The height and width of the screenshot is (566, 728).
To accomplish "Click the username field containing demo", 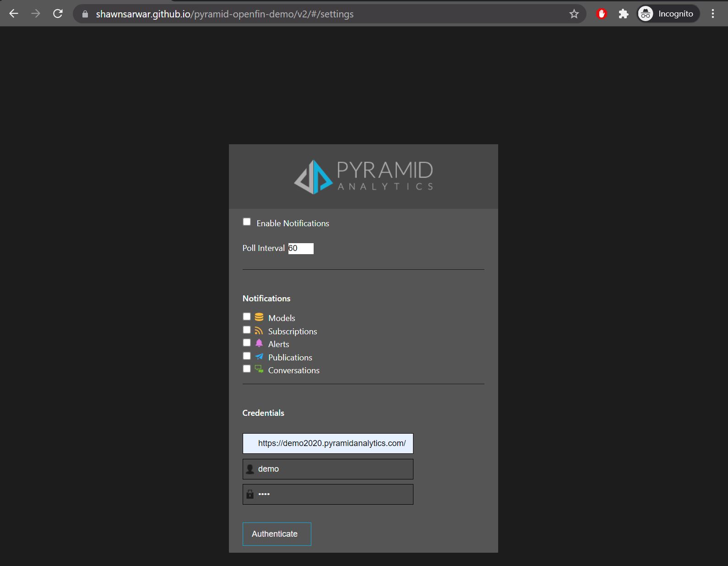I will pyautogui.click(x=328, y=469).
